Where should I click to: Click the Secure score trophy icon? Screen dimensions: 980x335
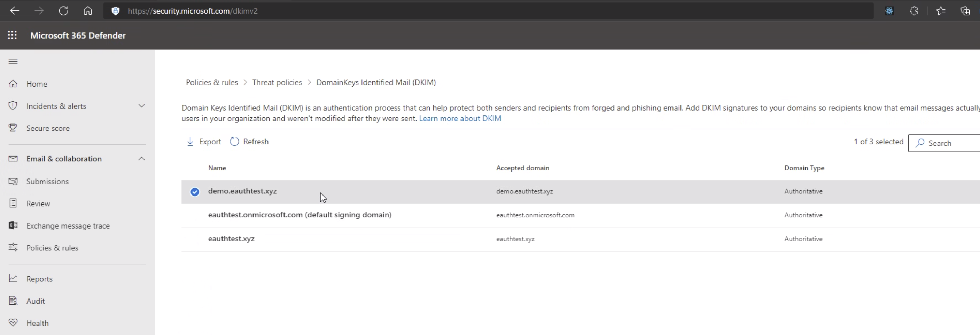pyautogui.click(x=13, y=128)
